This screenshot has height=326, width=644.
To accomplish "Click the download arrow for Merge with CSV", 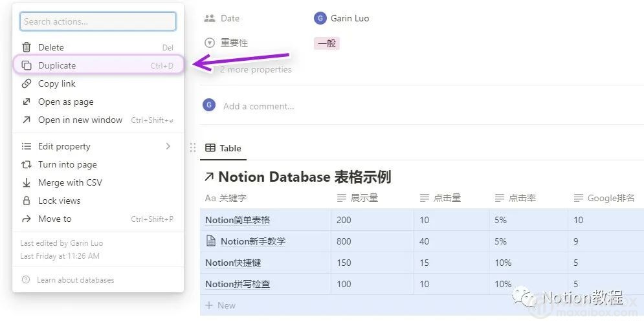I will [x=27, y=182].
